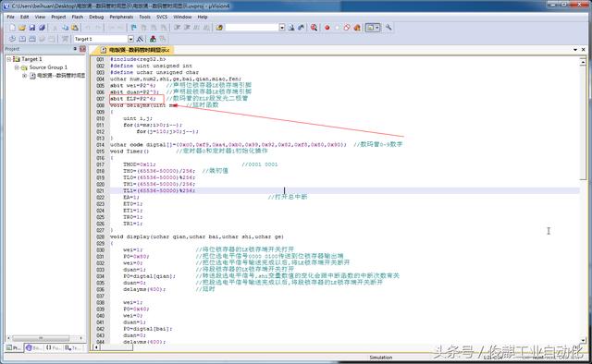Redo the edit with the Redo arrow
This screenshot has width=592, height=364.
click(x=98, y=28)
